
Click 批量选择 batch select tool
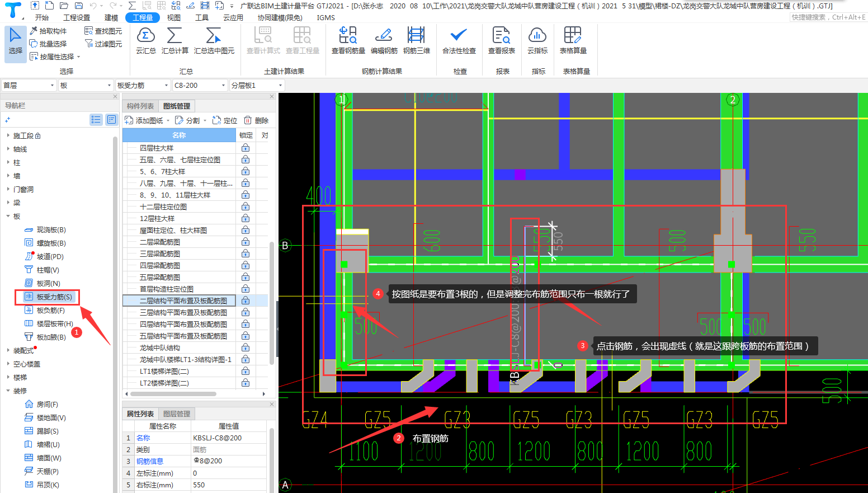(x=48, y=44)
